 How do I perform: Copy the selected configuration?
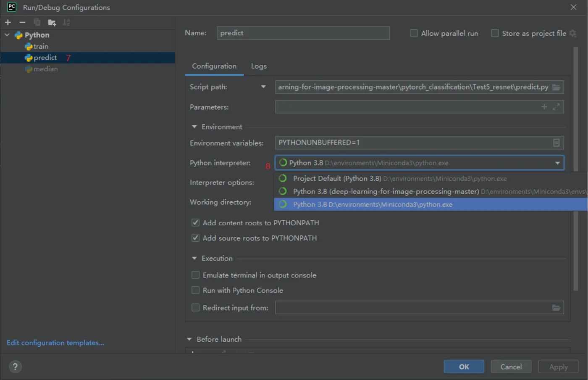click(37, 22)
